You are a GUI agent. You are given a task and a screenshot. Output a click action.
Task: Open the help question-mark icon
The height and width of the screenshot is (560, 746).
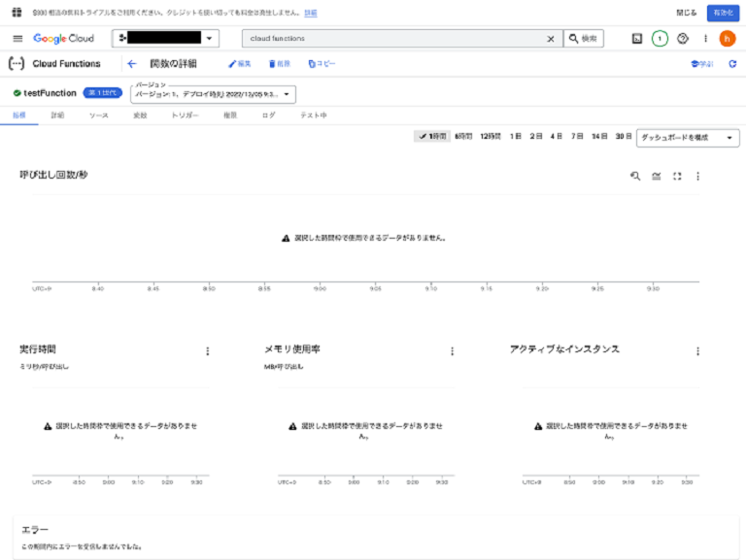point(683,39)
